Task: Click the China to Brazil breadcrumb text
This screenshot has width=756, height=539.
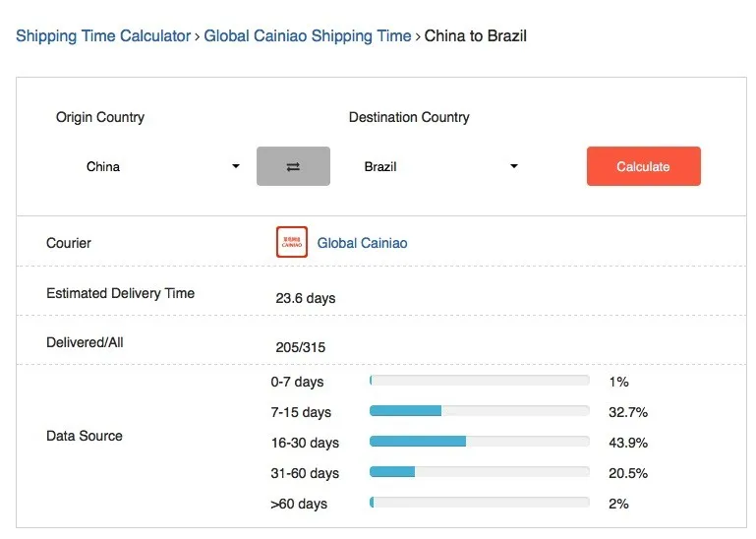Action: (x=476, y=35)
